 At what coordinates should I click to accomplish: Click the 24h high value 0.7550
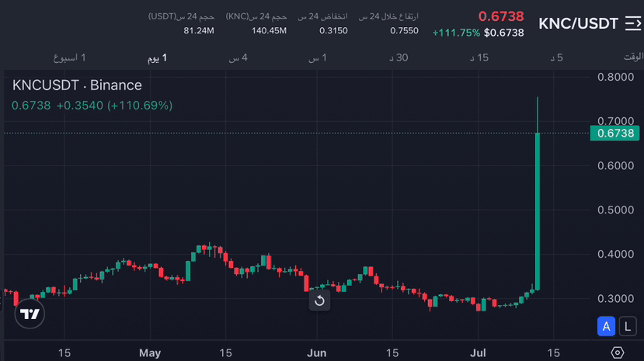[x=404, y=31]
